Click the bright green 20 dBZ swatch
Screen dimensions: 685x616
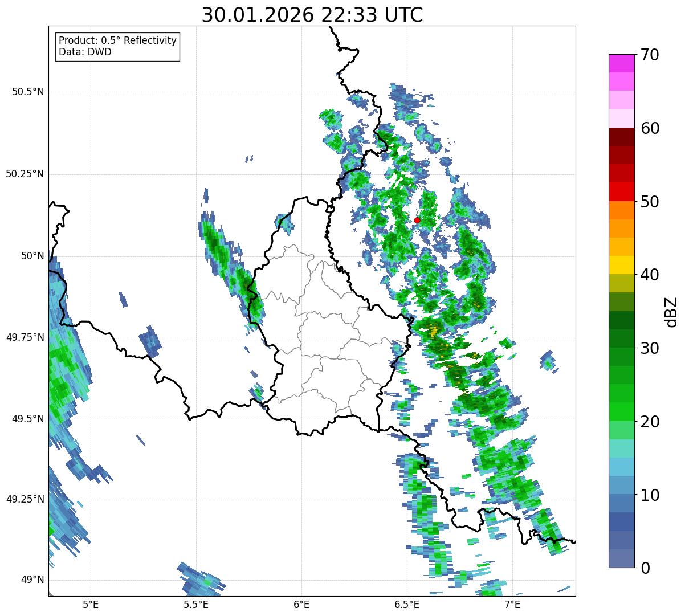click(621, 411)
